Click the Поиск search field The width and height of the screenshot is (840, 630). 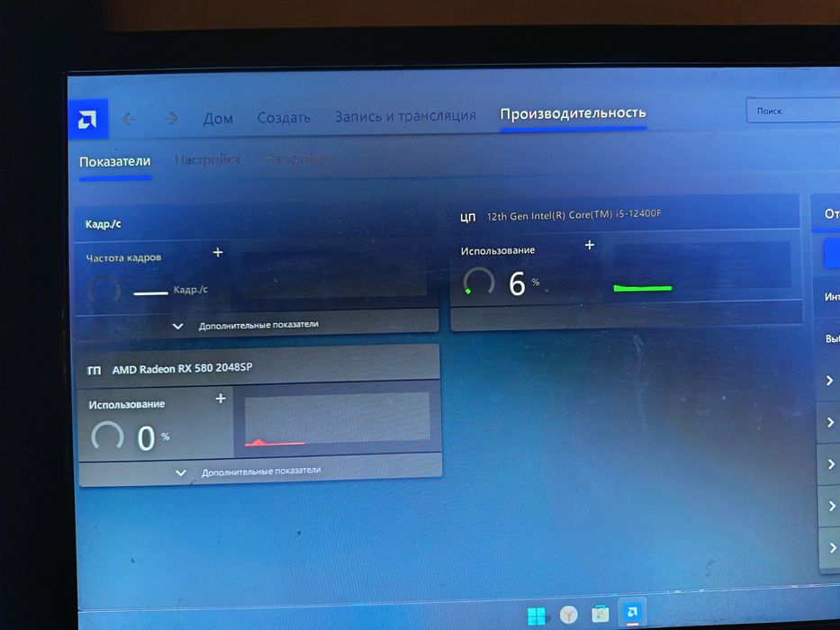tap(793, 111)
